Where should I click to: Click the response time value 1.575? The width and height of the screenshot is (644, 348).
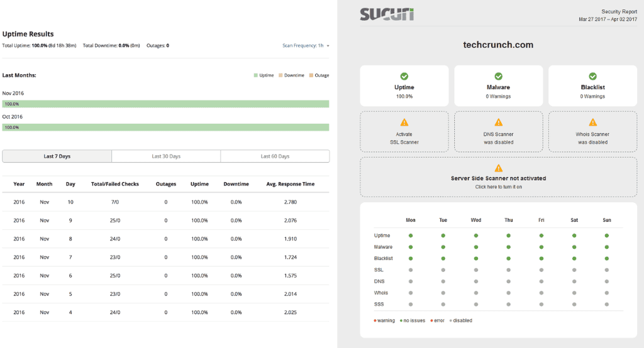click(291, 276)
